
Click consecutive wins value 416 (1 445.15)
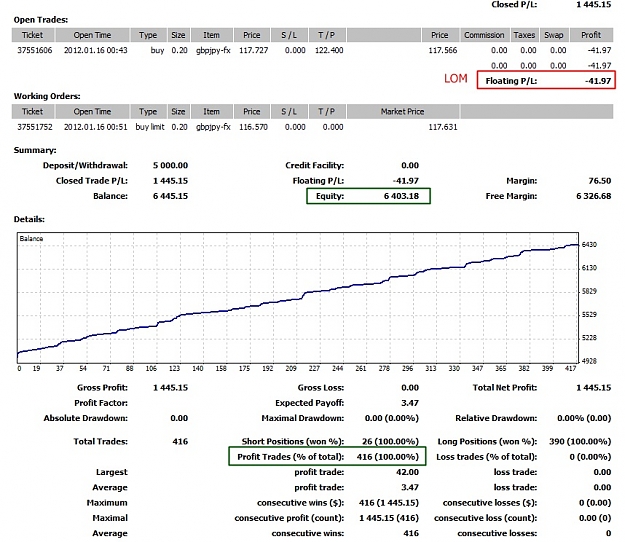[389, 503]
